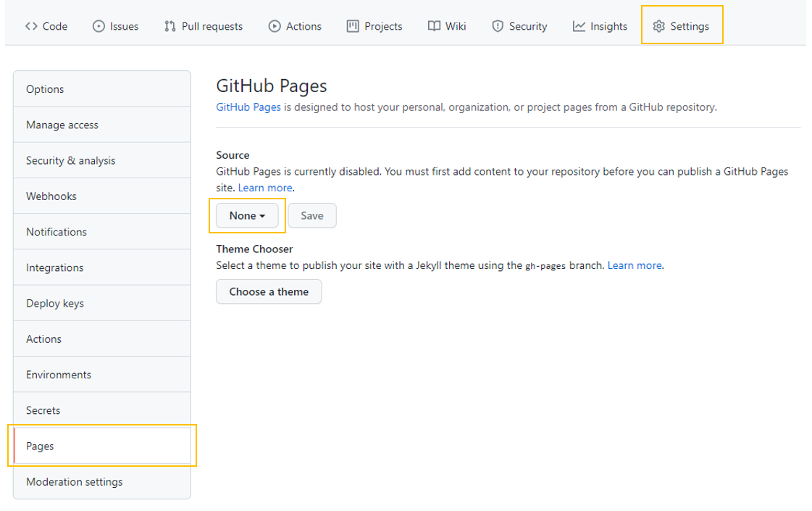Click the Code brackets icon

point(31,26)
